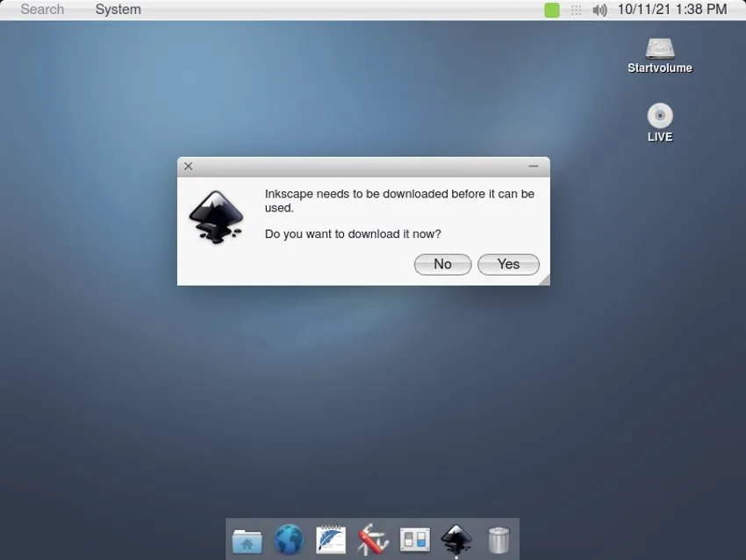Click the Search field in menu bar

(42, 10)
